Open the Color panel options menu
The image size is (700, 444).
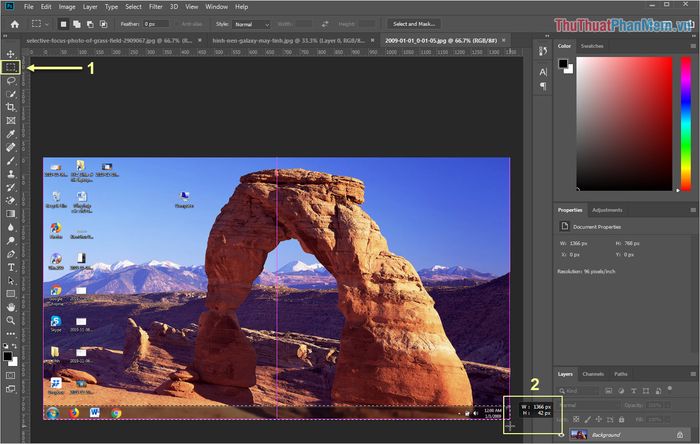tap(693, 46)
